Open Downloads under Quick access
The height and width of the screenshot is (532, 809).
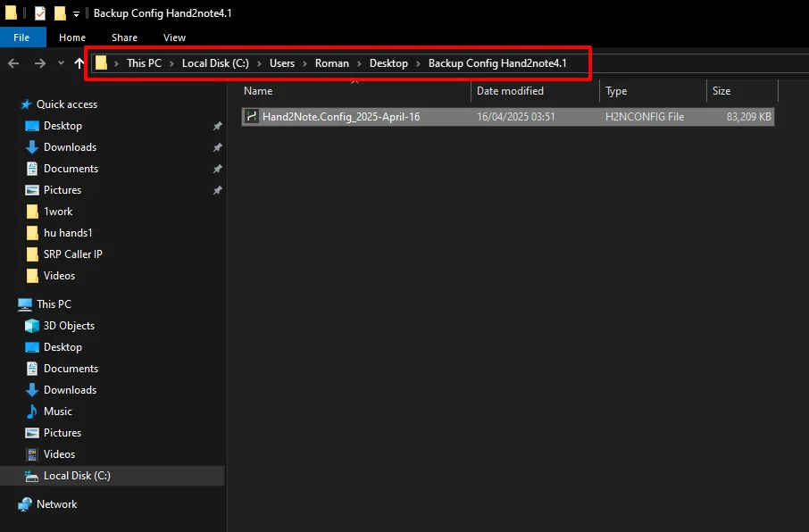(70, 147)
